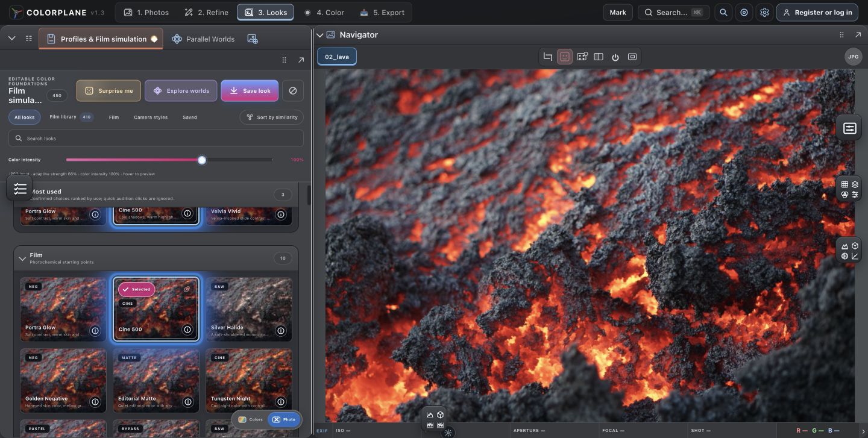Image resolution: width=868 pixels, height=438 pixels.
Task: Click the panel list layout icon beside collapse chevron
Action: click(x=28, y=39)
